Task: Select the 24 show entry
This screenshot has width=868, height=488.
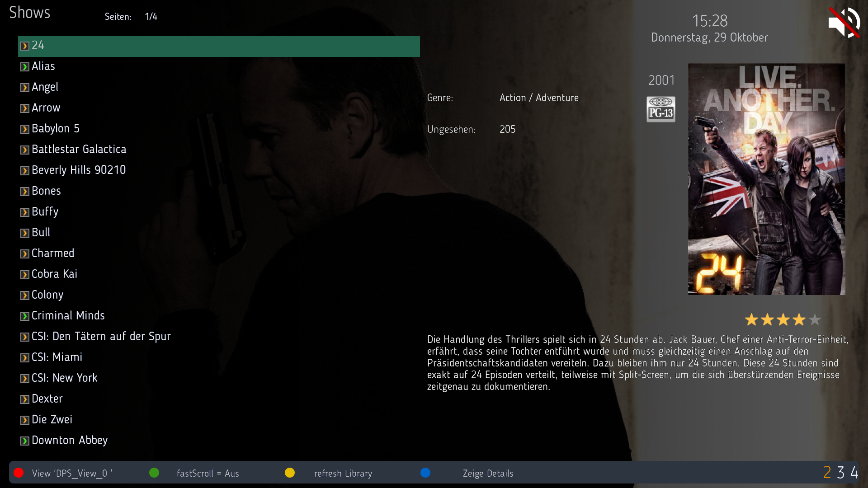Action: pyautogui.click(x=219, y=46)
